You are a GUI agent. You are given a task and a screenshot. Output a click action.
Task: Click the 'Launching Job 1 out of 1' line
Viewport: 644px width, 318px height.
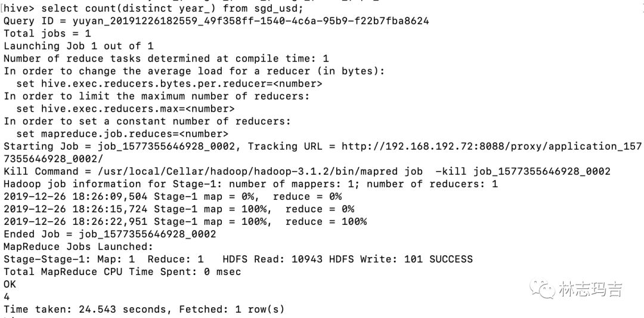coord(79,46)
